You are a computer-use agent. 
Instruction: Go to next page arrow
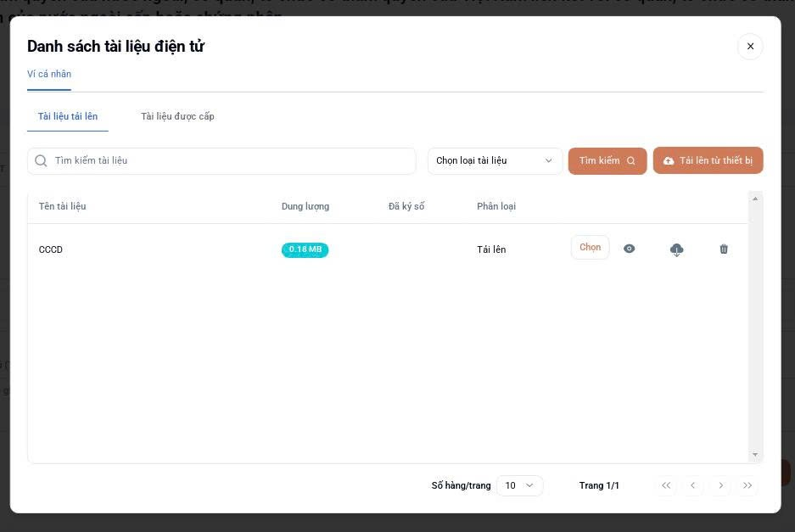[x=720, y=485]
